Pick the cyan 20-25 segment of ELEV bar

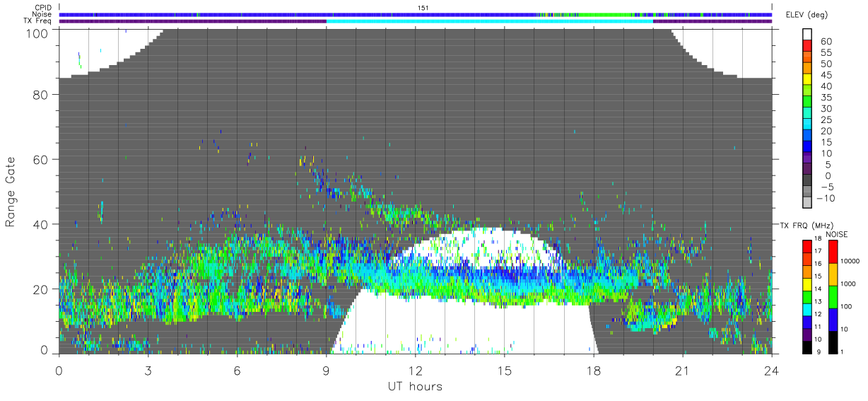(808, 124)
